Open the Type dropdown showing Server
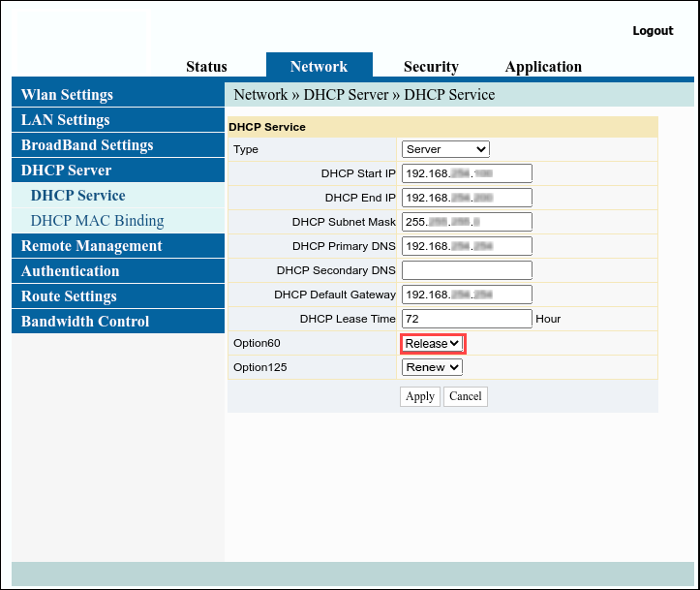 445,149
